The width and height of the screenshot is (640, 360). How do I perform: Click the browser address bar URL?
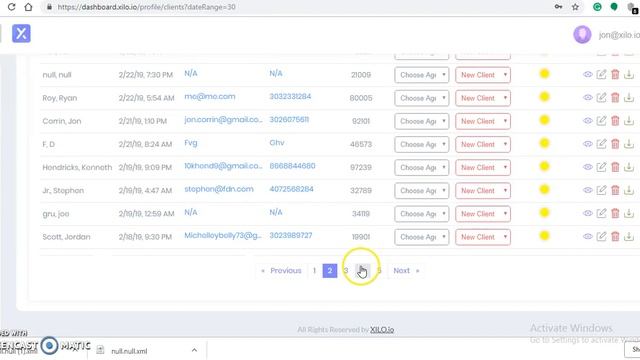pos(147,7)
